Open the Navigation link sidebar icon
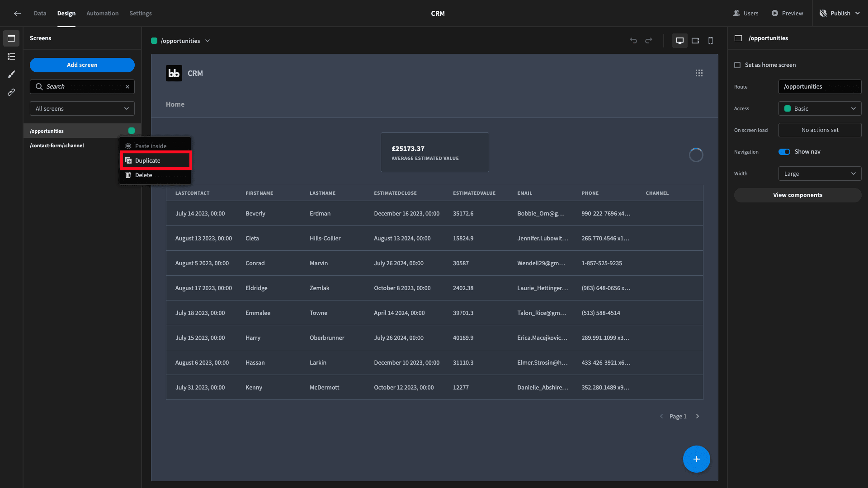This screenshot has height=488, width=868. (11, 92)
